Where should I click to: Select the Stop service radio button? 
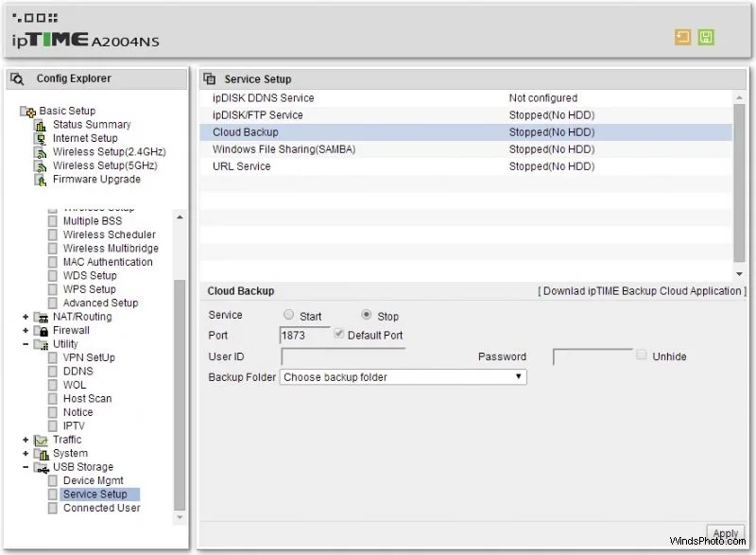click(367, 315)
